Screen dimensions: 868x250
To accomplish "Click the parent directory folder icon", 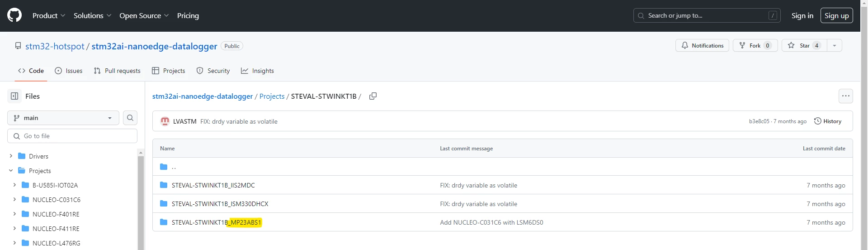I will pos(164,167).
